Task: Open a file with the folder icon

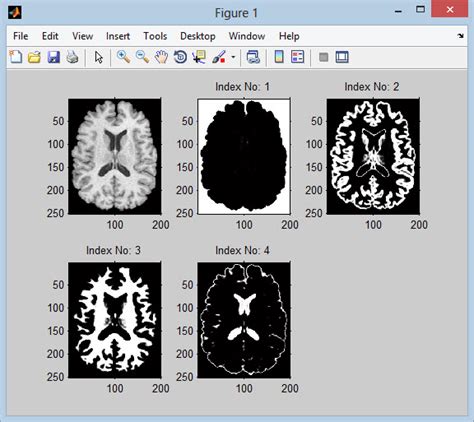Action: (x=34, y=57)
